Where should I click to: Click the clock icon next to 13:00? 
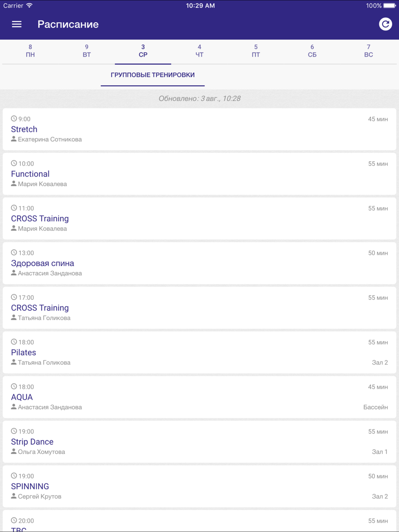pos(14,252)
